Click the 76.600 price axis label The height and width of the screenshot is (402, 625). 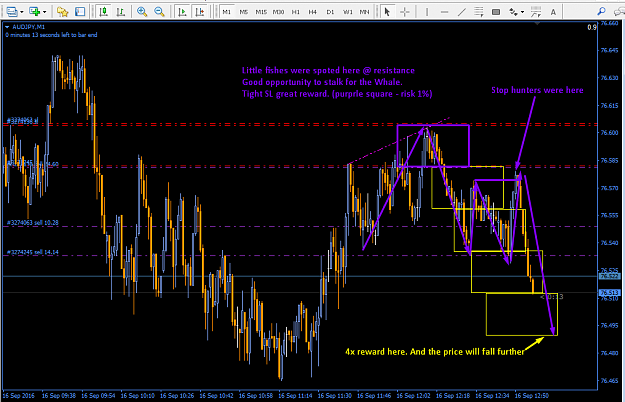tap(609, 133)
